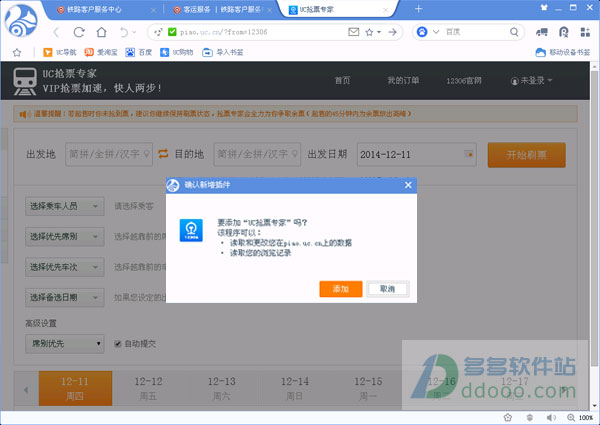Show earlier dates with the left arrow
This screenshot has height=425, width=600.
26,390
